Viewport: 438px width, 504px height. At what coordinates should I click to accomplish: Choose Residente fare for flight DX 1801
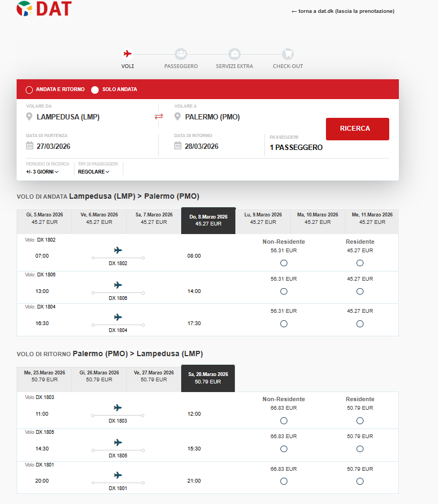click(x=360, y=481)
